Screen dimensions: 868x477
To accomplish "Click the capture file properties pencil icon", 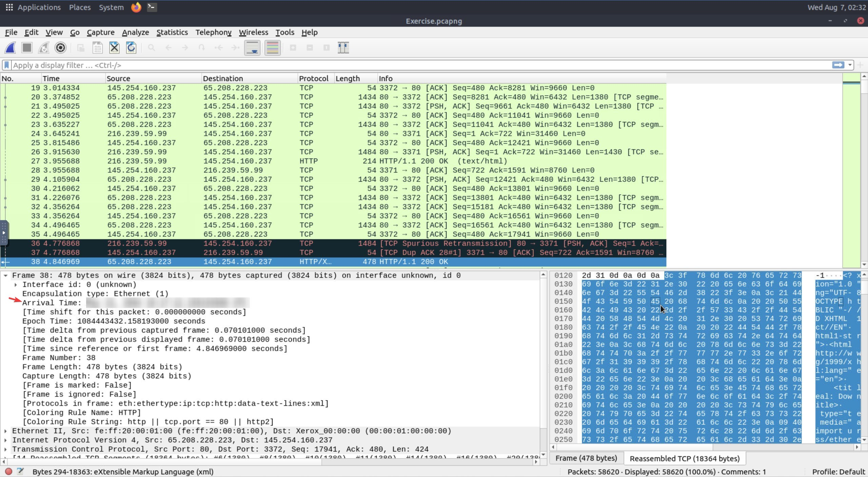I will coord(20,471).
